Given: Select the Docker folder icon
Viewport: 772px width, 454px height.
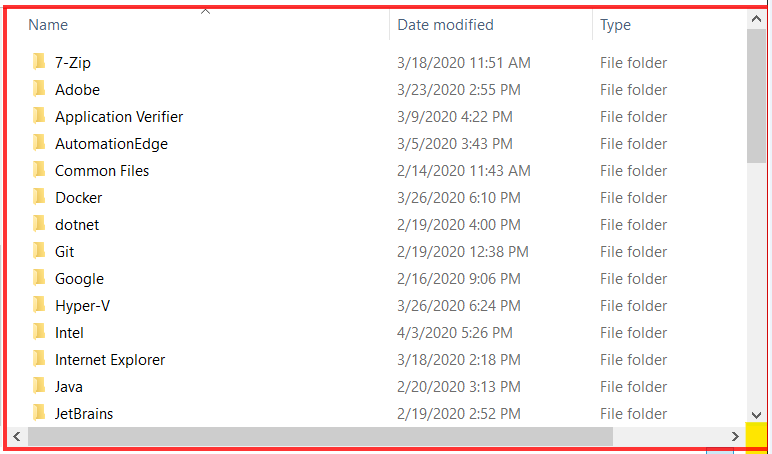Looking at the screenshot, I should 39,197.
